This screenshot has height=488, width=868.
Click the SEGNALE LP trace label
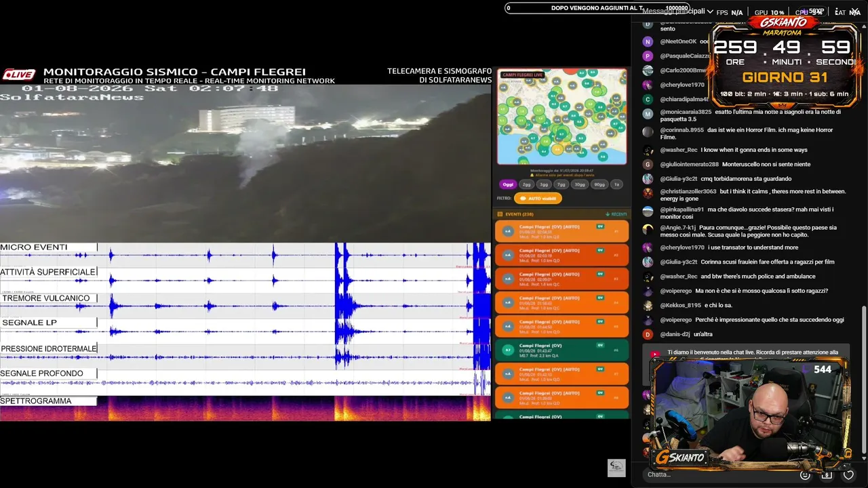point(48,323)
